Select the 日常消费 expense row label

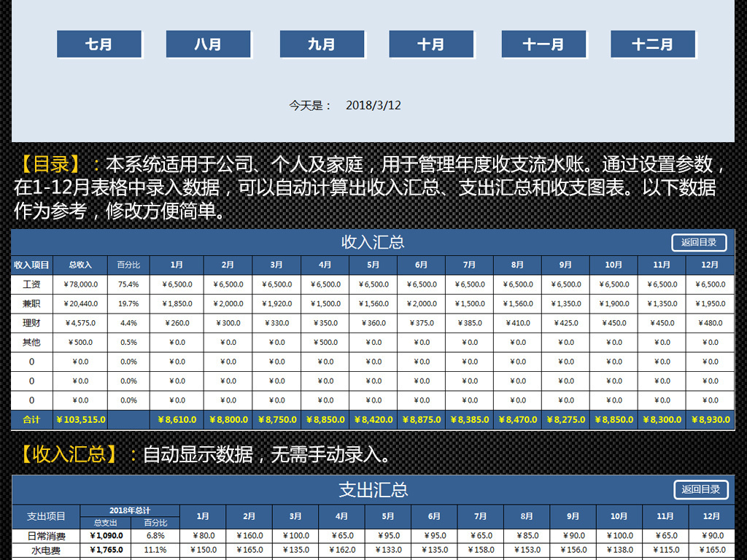point(46,536)
